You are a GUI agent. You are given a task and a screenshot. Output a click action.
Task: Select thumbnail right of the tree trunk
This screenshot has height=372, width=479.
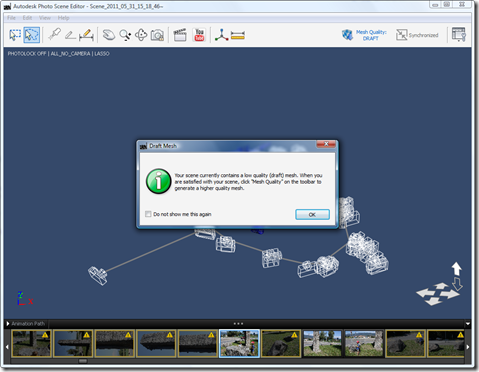364,343
